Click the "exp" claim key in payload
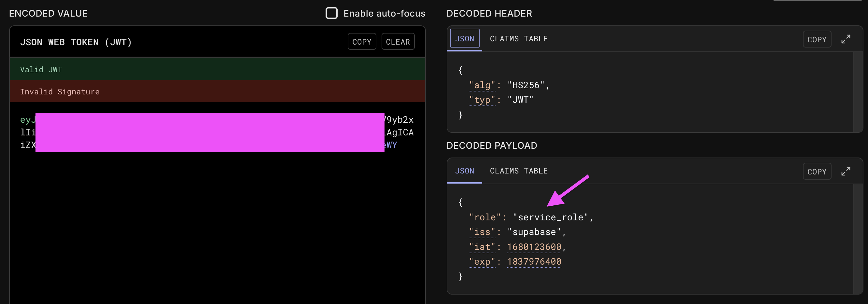 tap(482, 262)
